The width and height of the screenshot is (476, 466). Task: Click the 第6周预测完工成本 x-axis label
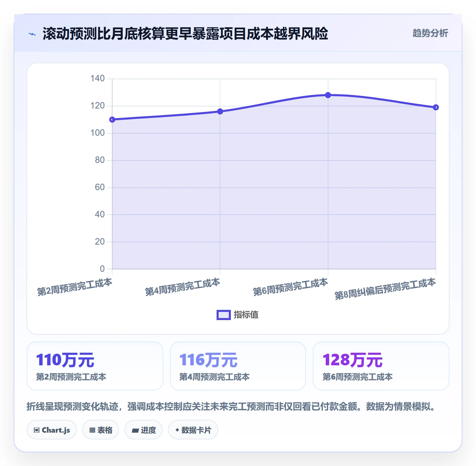[290, 287]
